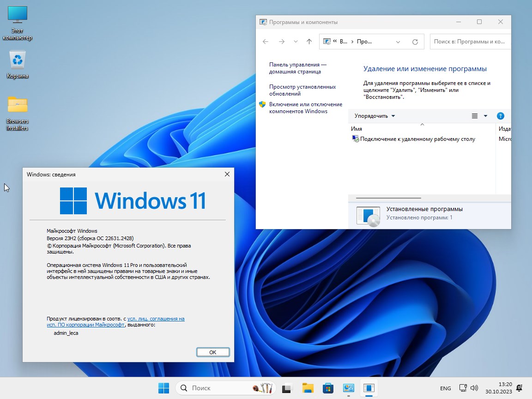Click the tools icon inside taskbar search box
The image size is (532, 399).
(x=263, y=388)
